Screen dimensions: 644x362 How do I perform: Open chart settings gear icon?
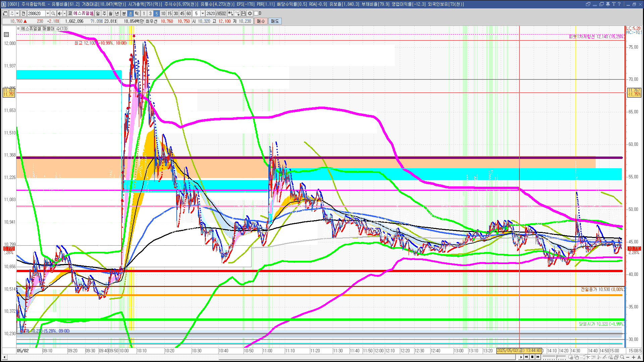[250, 13]
